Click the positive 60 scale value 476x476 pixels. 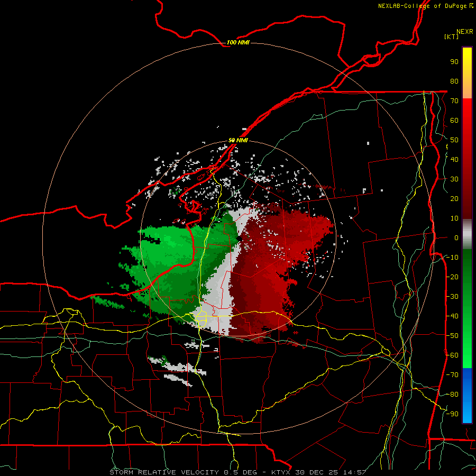(454, 121)
